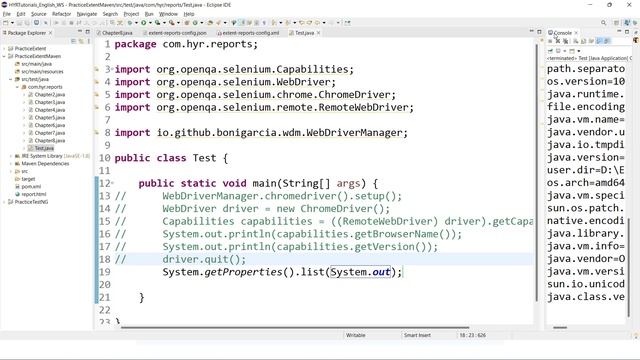Open the Edit menu

[x=20, y=14]
